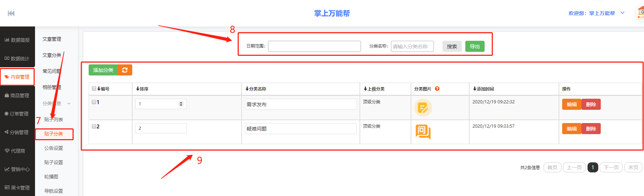Open 代理商 with the diamond icon
This screenshot has width=644, height=196.
(15, 151)
